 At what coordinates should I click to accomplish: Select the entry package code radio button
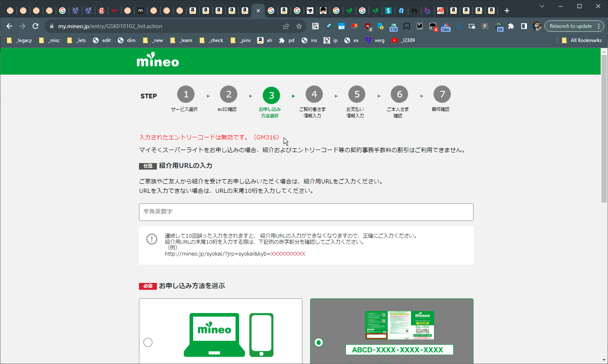click(x=319, y=342)
